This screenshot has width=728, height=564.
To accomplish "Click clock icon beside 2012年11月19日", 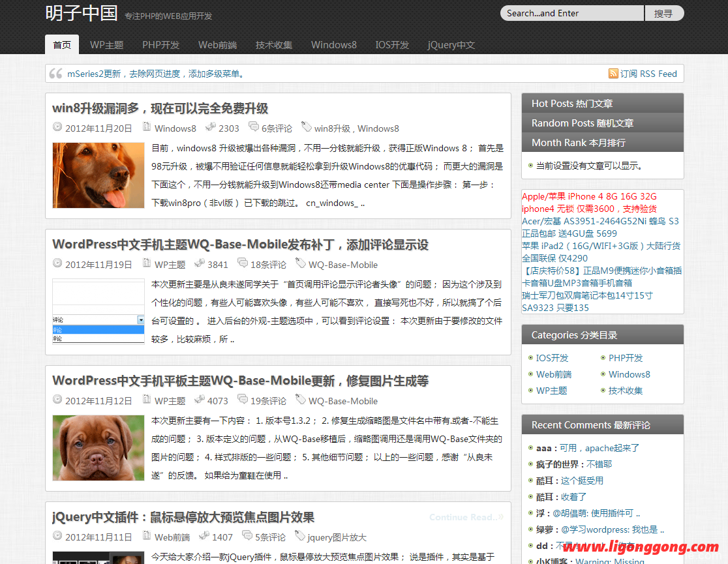I will (57, 263).
